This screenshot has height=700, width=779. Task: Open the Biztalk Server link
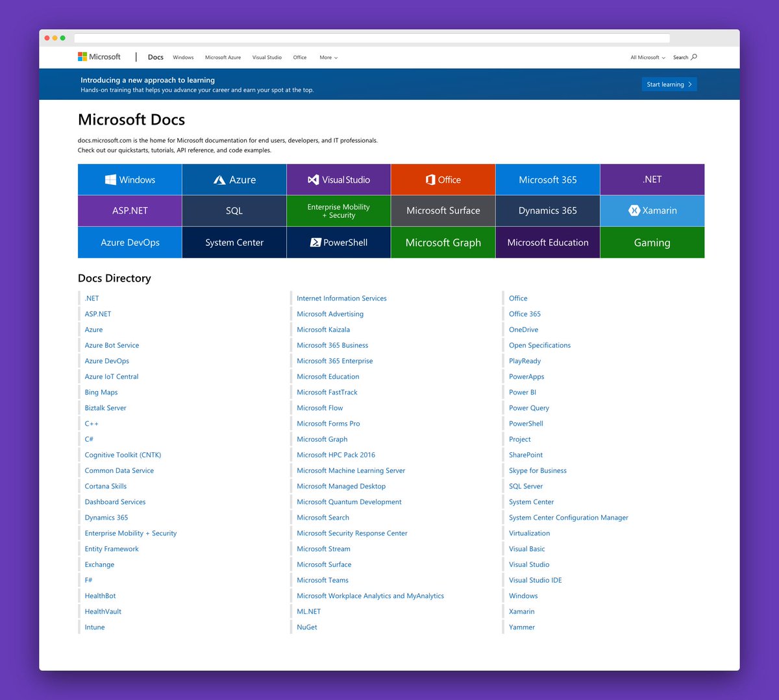pyautogui.click(x=105, y=408)
